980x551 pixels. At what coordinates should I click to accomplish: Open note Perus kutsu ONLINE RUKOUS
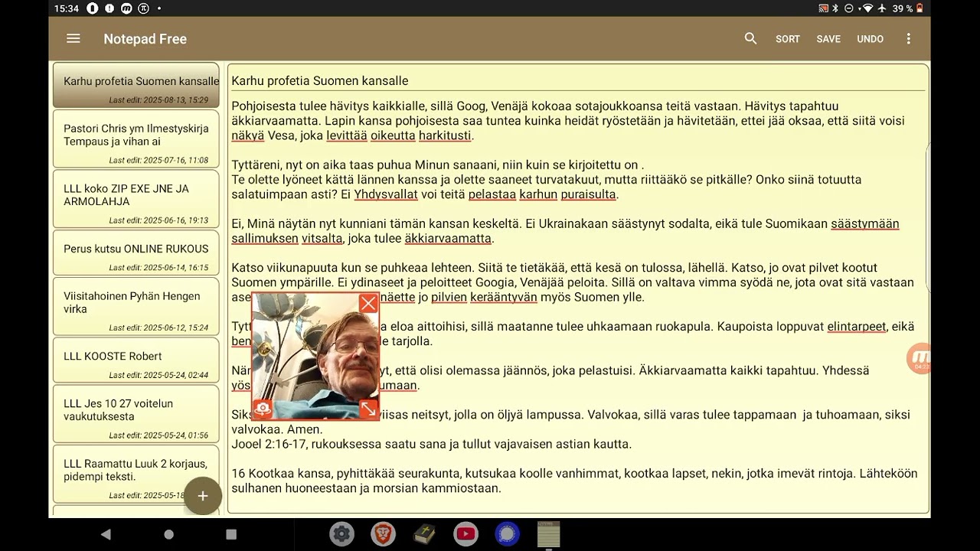click(x=136, y=253)
